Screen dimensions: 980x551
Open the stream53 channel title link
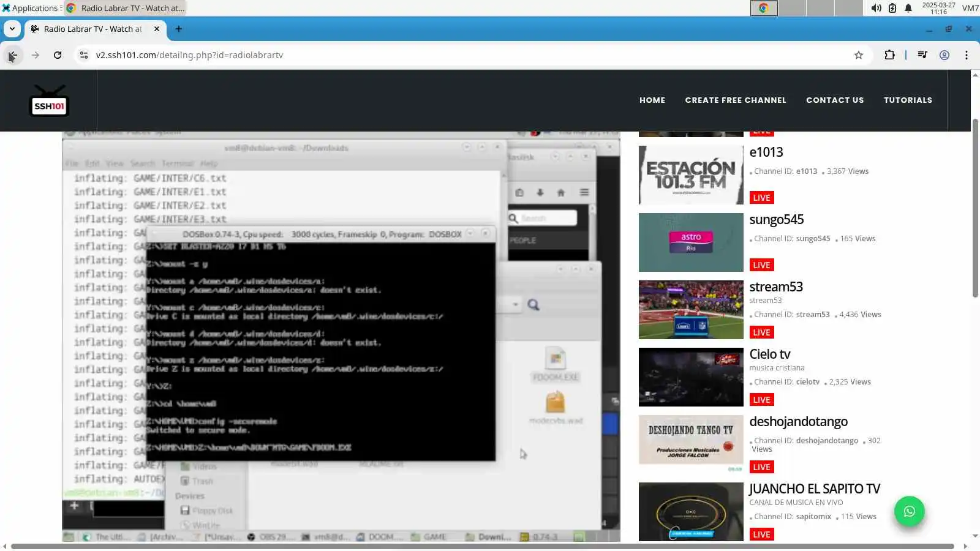(776, 287)
